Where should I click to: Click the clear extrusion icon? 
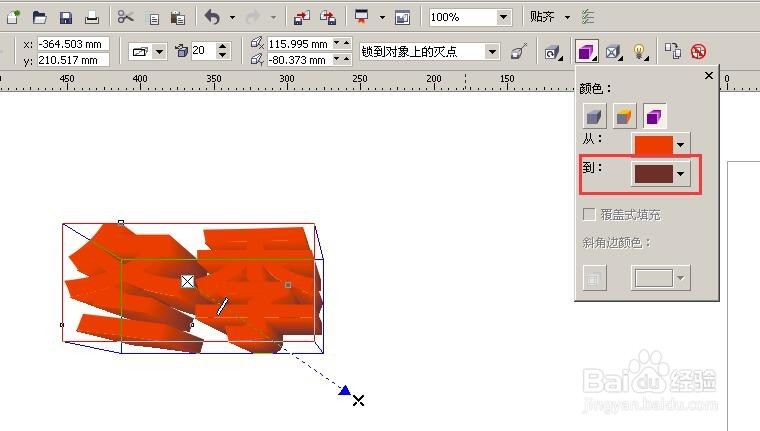698,51
